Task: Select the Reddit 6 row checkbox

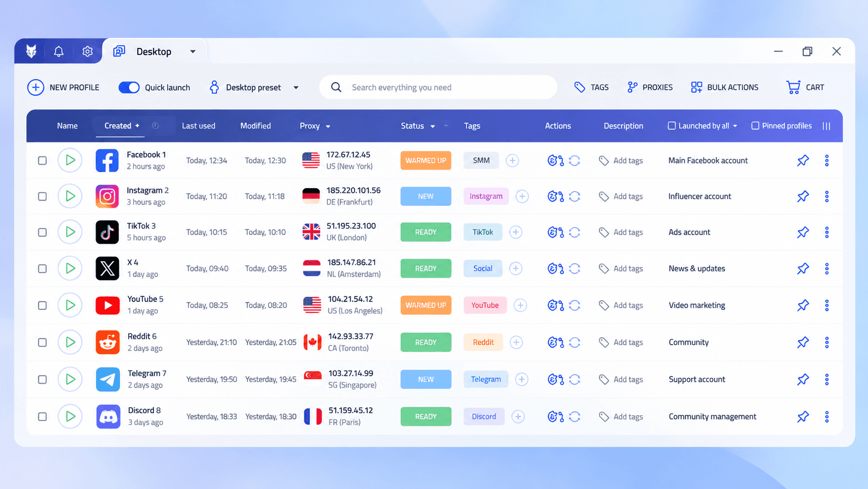Action: (x=43, y=342)
